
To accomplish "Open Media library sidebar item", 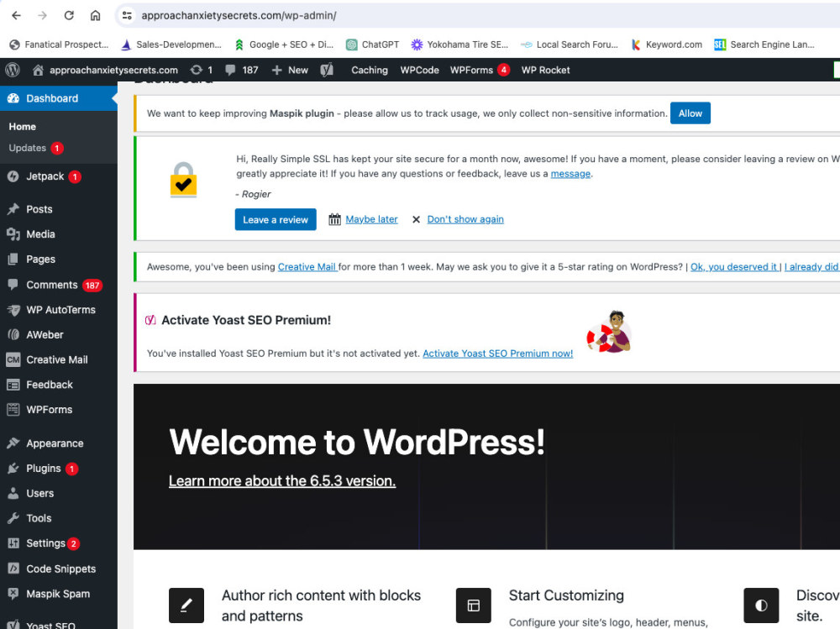I will coord(59,234).
